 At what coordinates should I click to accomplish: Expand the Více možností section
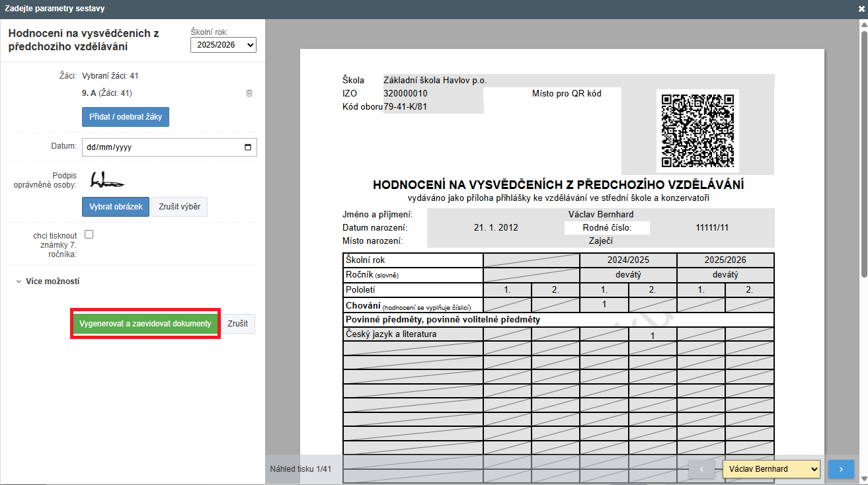coord(48,281)
